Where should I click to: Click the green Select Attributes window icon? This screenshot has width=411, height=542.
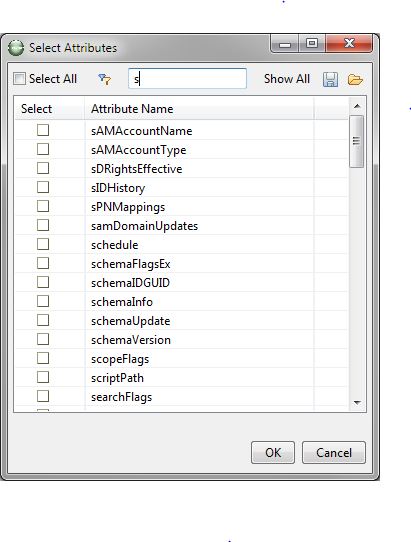pos(16,48)
